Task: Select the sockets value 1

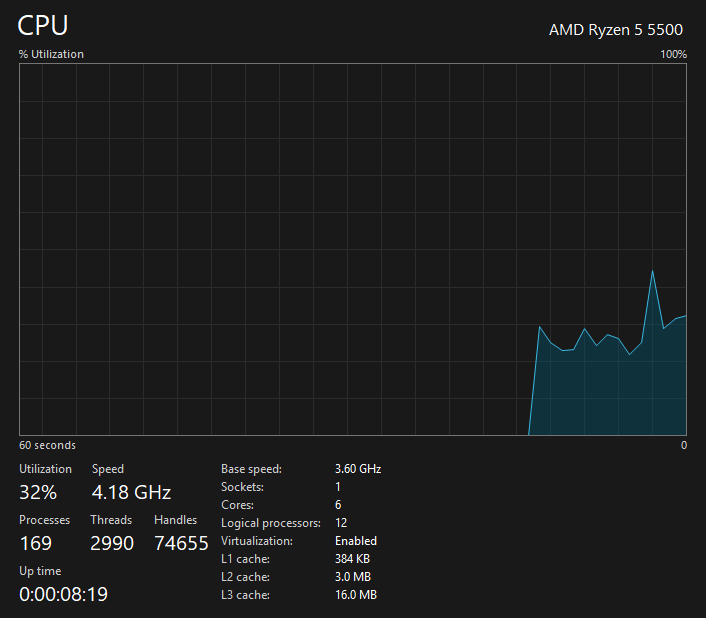Action: click(x=338, y=487)
